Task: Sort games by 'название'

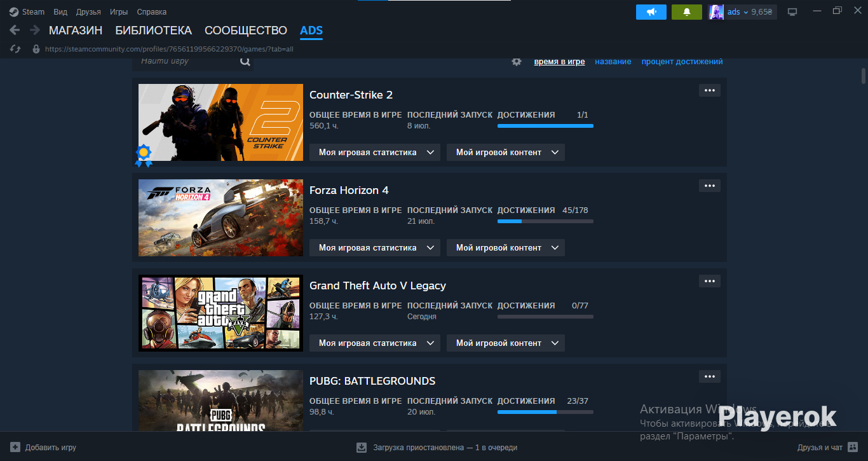Action: pyautogui.click(x=613, y=62)
